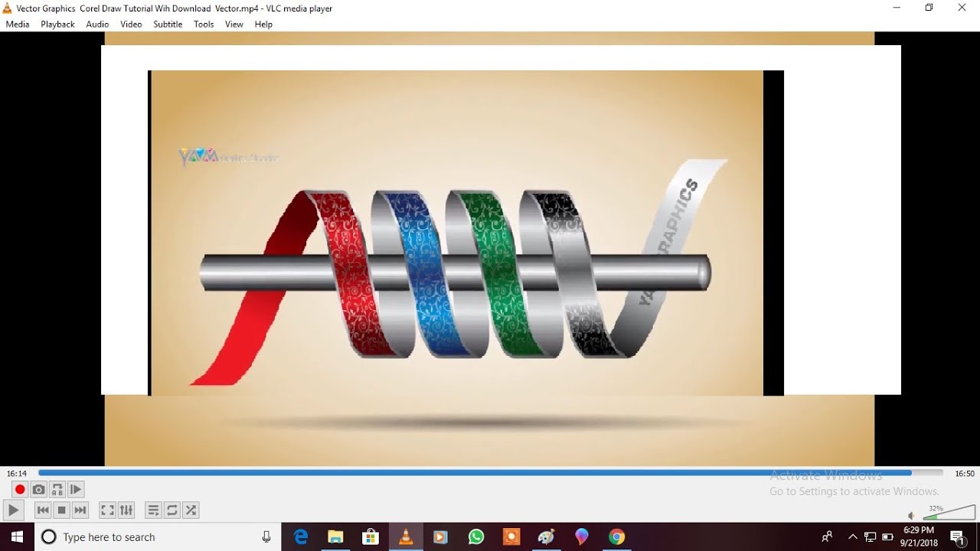Open the Video menu
This screenshot has width=980, height=551.
pos(131,24)
